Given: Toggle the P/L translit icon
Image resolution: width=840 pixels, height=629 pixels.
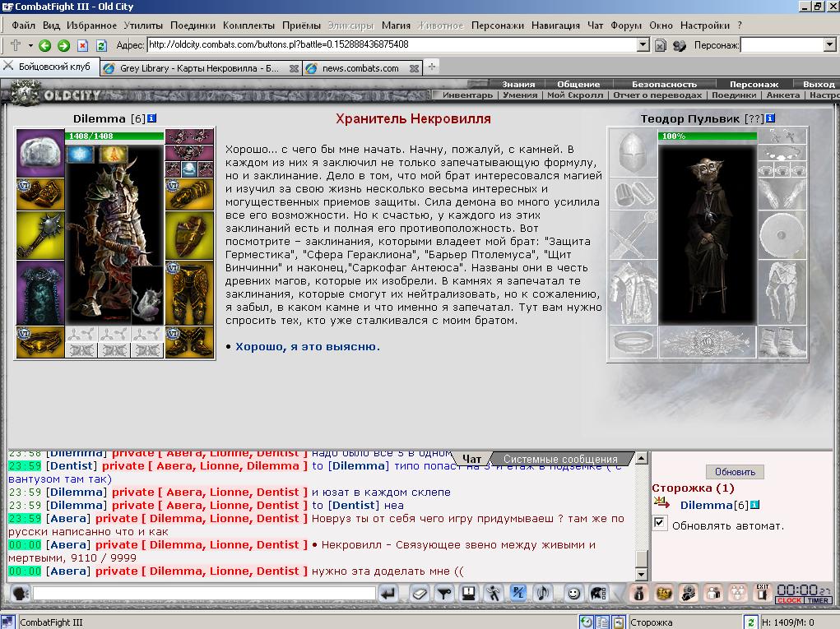Looking at the screenshot, I should tap(518, 593).
